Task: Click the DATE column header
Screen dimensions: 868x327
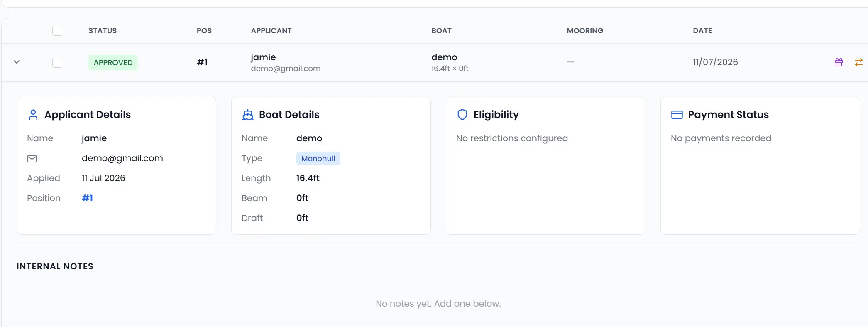Action: coord(702,31)
